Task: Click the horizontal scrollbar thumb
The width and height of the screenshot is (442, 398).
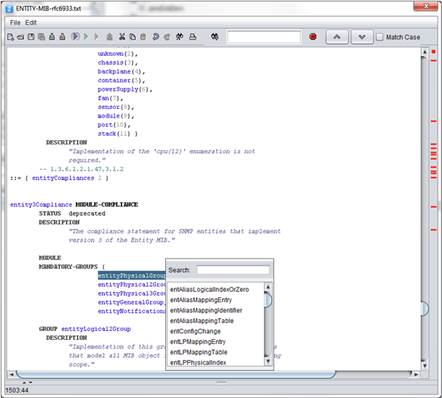Action: (x=176, y=374)
